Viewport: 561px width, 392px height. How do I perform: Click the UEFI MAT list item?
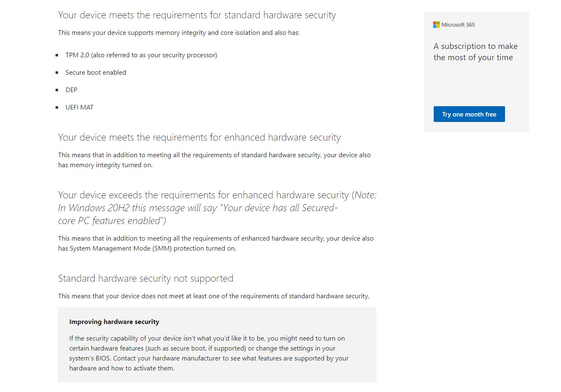point(80,107)
